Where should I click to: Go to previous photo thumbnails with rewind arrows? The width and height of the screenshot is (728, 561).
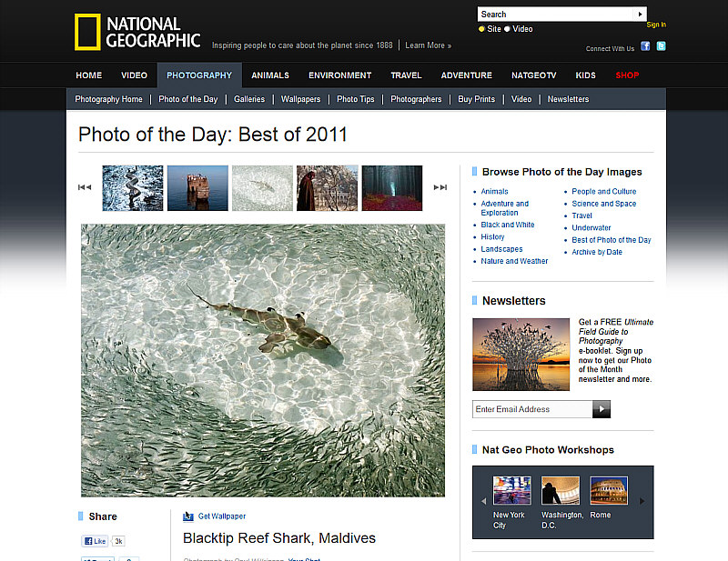85,187
